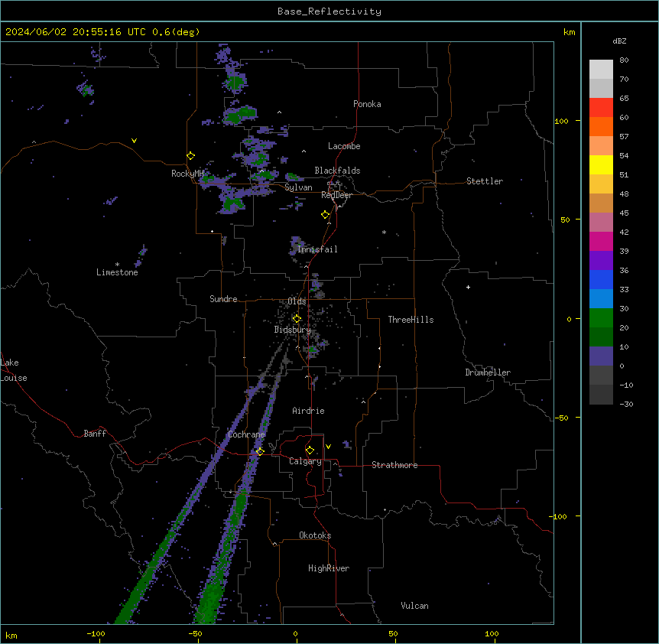Click the Stettler city label
The image size is (659, 644).
(x=485, y=181)
